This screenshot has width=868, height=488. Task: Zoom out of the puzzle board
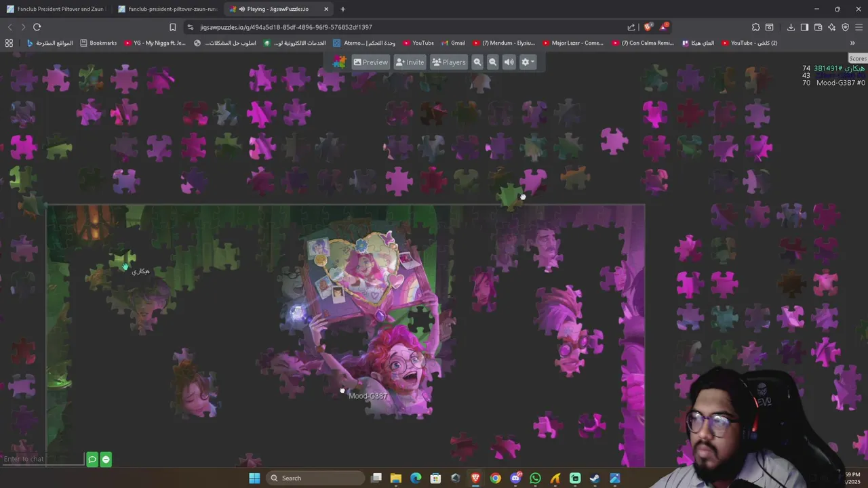pyautogui.click(x=493, y=62)
